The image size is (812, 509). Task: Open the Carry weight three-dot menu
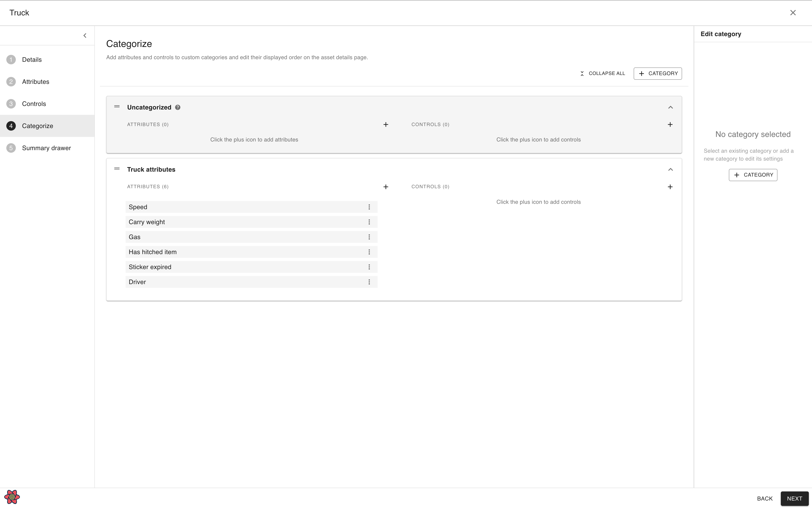[369, 222]
